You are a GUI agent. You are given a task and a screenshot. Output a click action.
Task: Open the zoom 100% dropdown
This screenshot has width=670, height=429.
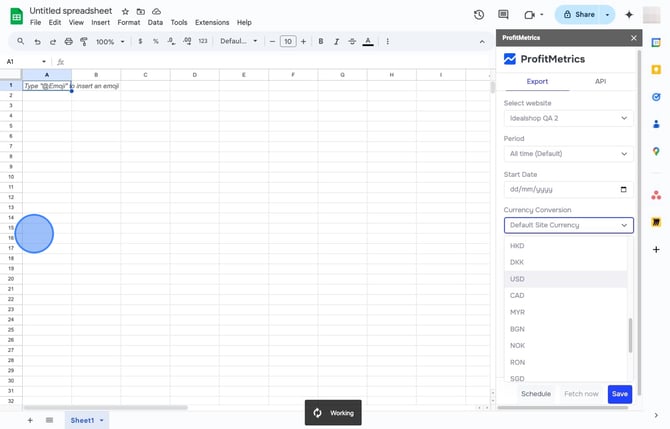110,41
